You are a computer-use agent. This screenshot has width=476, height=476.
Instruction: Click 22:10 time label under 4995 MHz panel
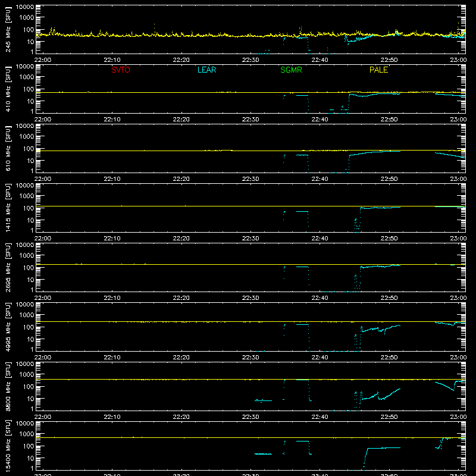112,358
